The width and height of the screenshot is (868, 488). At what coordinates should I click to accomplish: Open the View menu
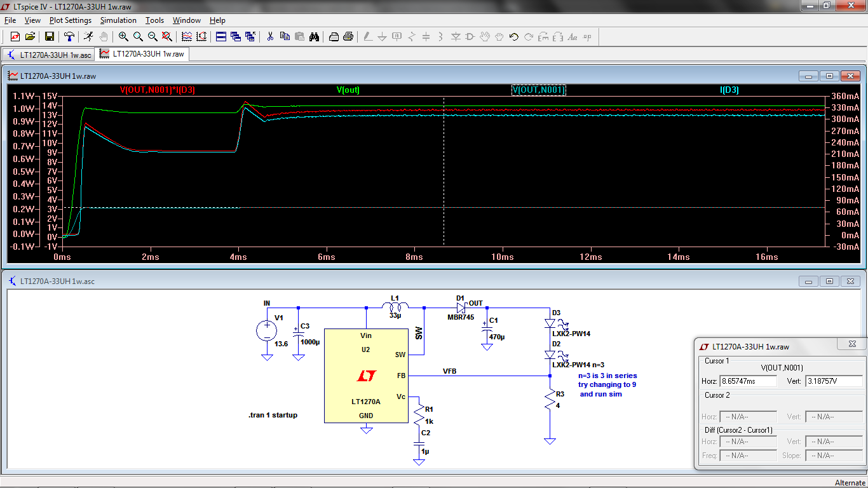[32, 20]
